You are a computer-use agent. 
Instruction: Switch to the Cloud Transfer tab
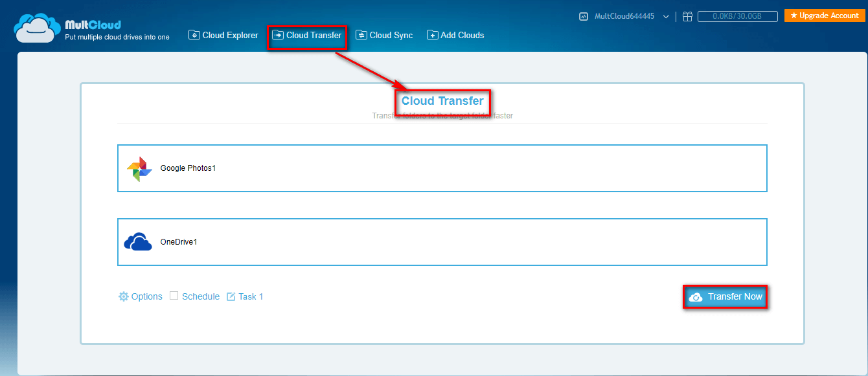coord(307,35)
